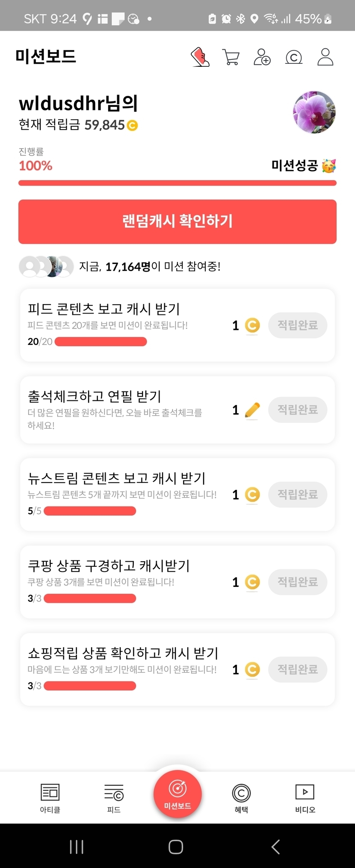Switch to the 아티클 tab

point(50,798)
